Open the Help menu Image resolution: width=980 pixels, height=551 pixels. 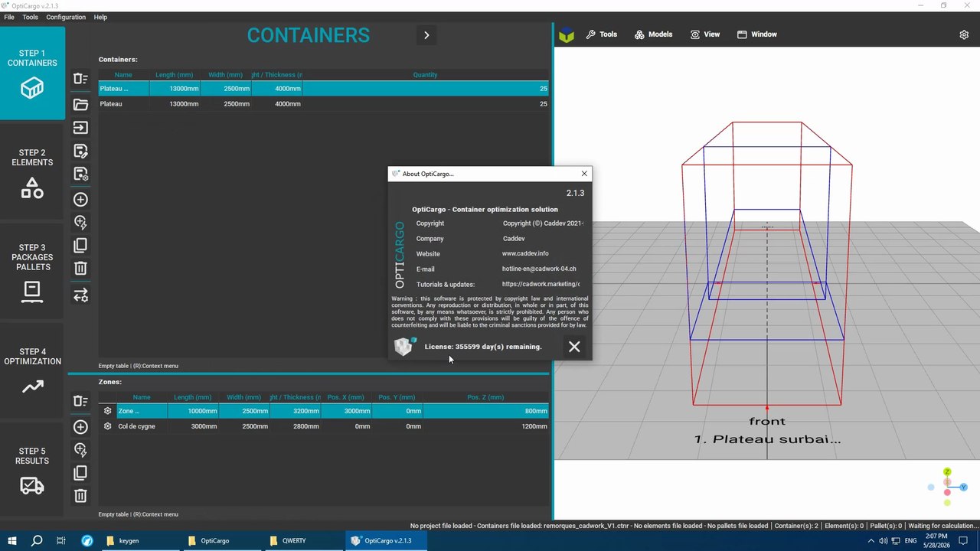100,17
